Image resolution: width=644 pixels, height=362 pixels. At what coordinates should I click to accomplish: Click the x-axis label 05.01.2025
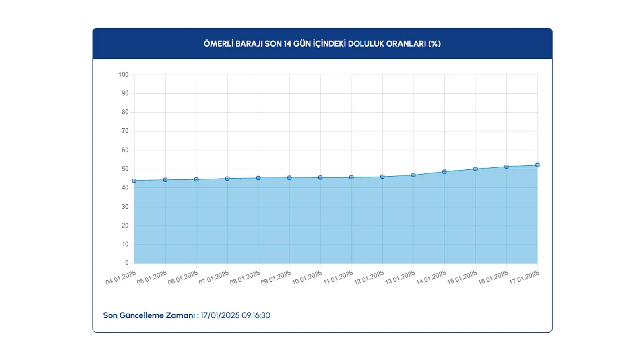[152, 278]
